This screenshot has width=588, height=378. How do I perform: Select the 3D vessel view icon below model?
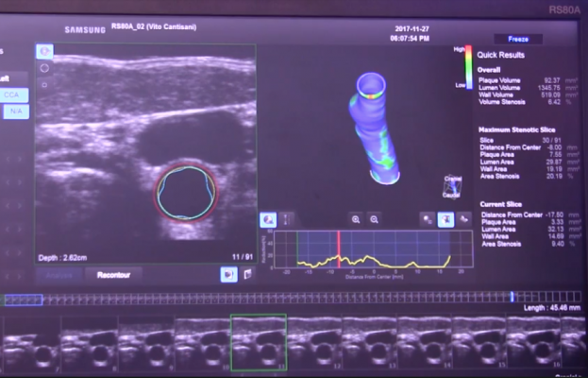pos(267,219)
